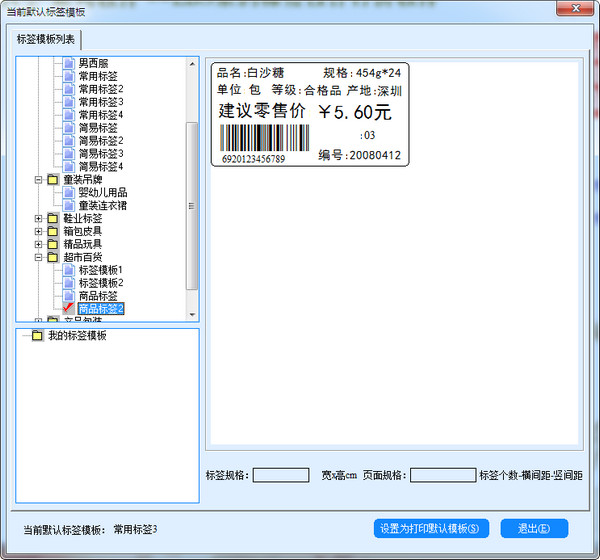The width and height of the screenshot is (600, 560).
Task: Expand the 箱包皮具 folder node
Action: tap(38, 232)
